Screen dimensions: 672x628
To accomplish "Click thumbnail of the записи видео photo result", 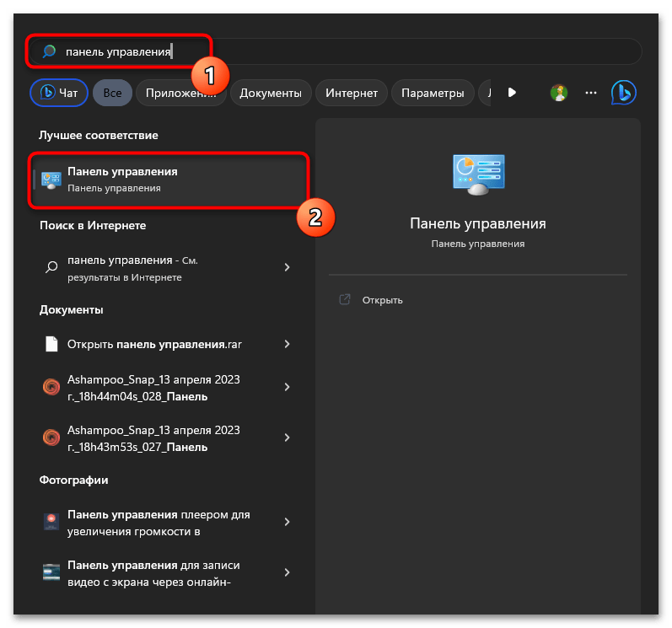I will click(51, 572).
